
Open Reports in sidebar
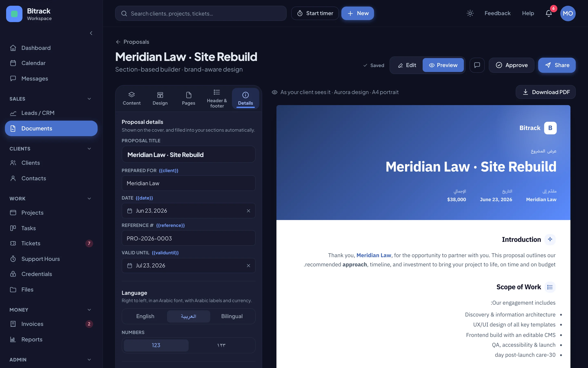[51, 340]
